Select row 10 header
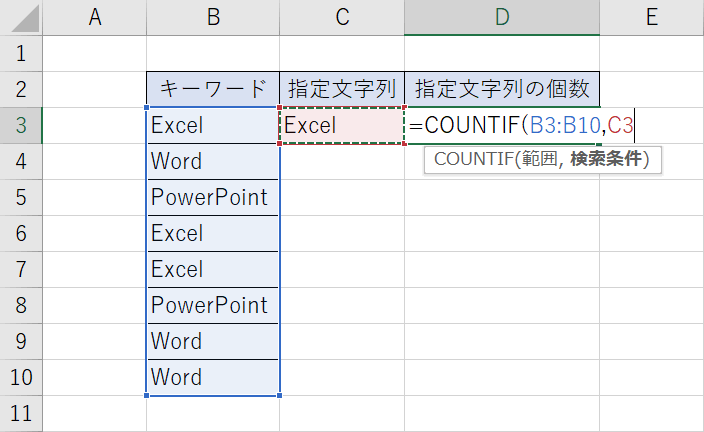This screenshot has height=432, width=704. click(x=21, y=377)
